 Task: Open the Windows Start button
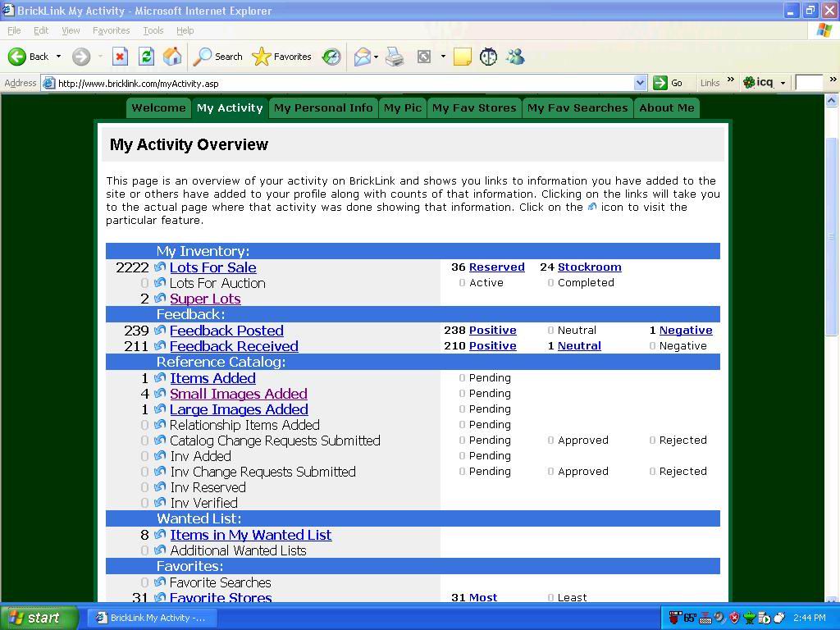click(38, 617)
